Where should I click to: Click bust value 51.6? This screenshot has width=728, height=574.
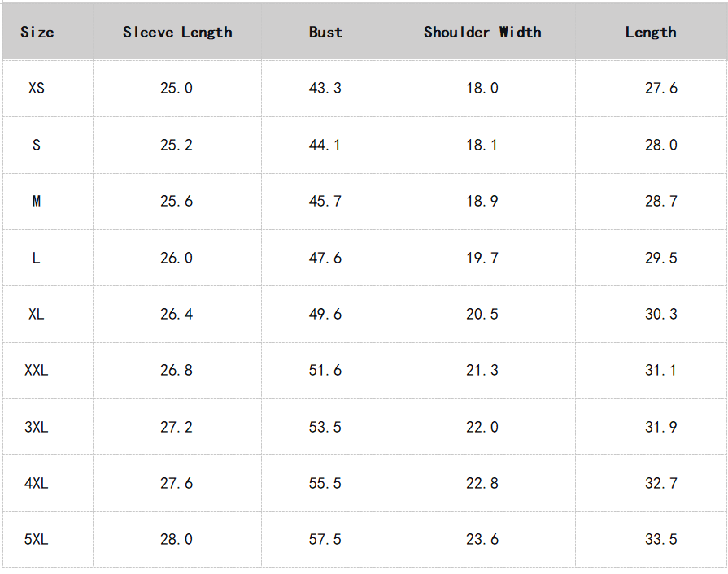pos(325,370)
